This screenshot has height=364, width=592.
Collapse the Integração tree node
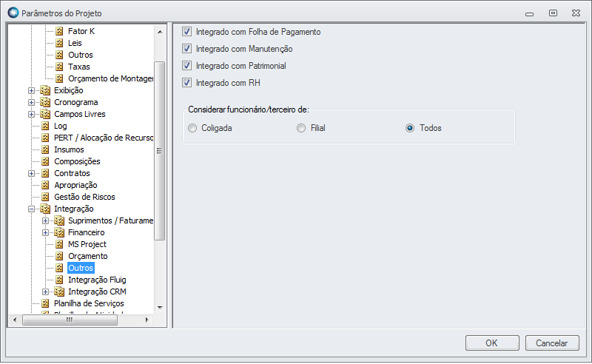(31, 209)
